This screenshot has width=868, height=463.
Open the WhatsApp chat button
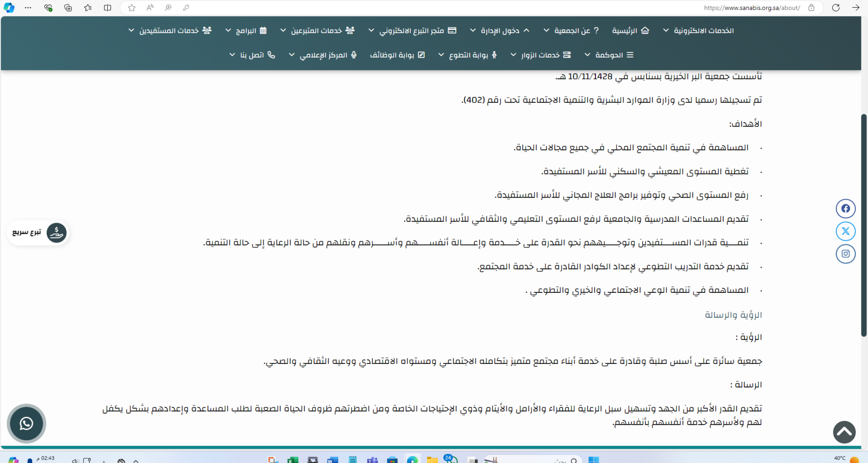pos(26,423)
